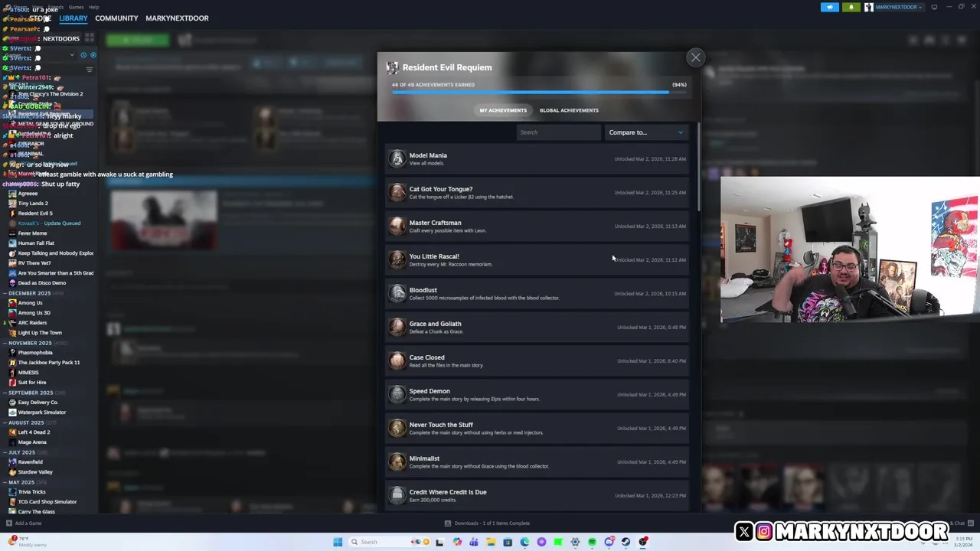This screenshot has height=551, width=980.
Task: Select Resident Evil 5 in library list
Action: click(35, 214)
